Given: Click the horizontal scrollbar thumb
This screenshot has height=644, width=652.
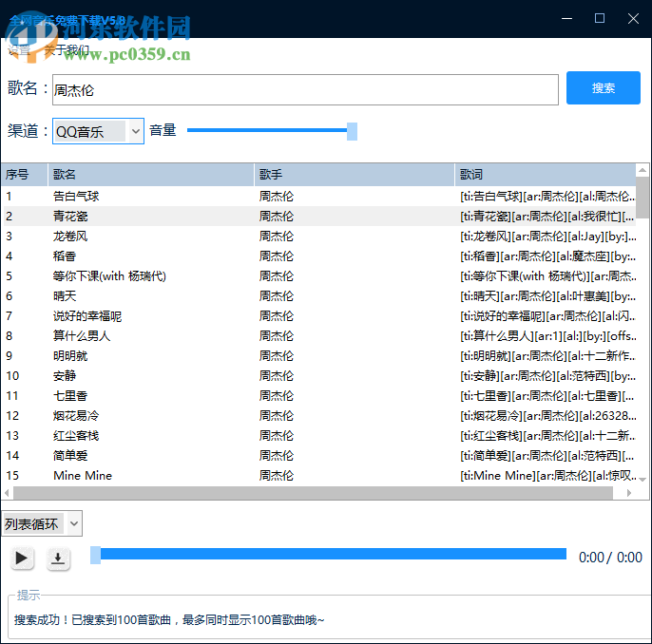Looking at the screenshot, I should tap(313, 493).
